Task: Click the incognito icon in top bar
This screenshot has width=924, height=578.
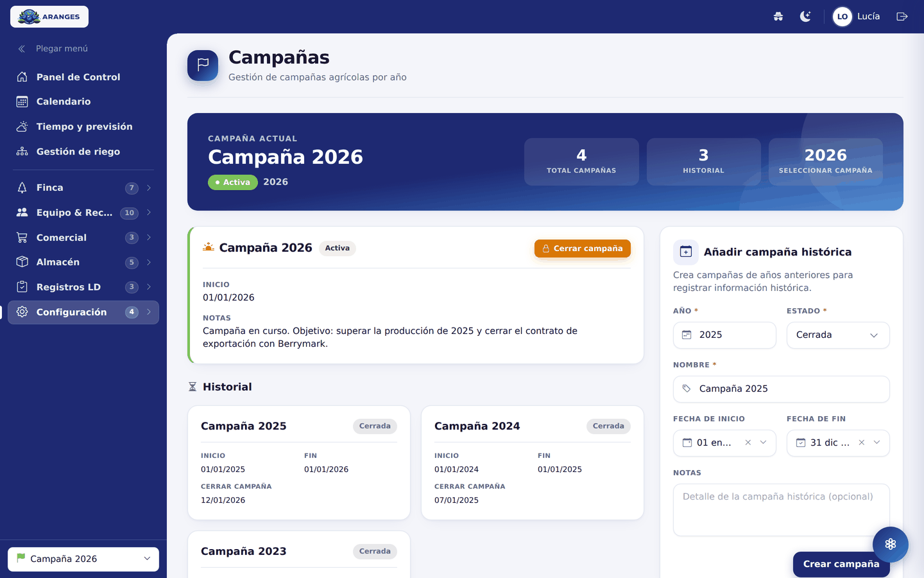Action: click(778, 17)
